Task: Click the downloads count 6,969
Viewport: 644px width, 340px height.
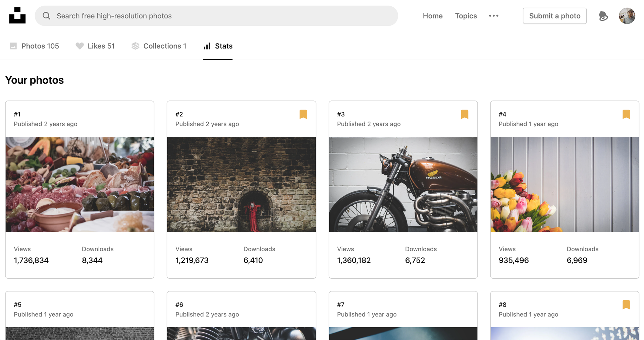Action: (x=577, y=260)
